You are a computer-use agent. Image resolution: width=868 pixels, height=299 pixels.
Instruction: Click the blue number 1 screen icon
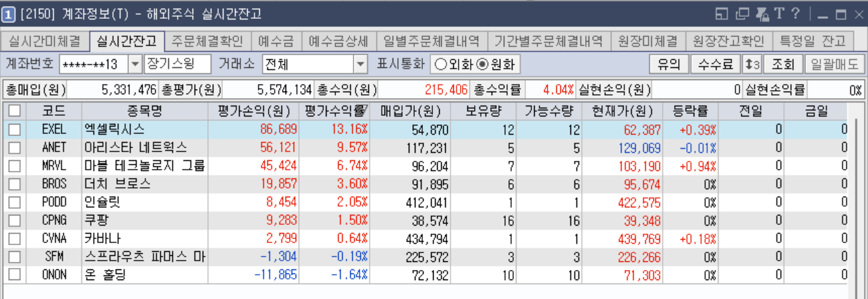point(9,13)
